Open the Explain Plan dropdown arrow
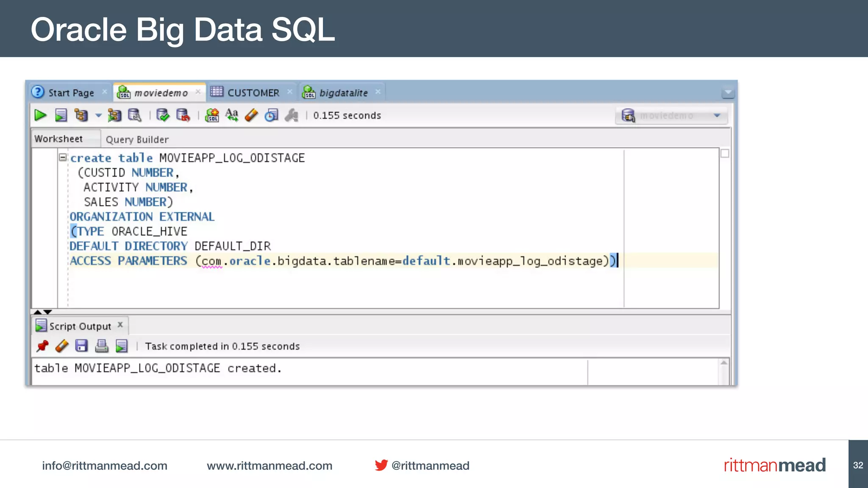Viewport: 868px width, 488px height. pos(98,115)
